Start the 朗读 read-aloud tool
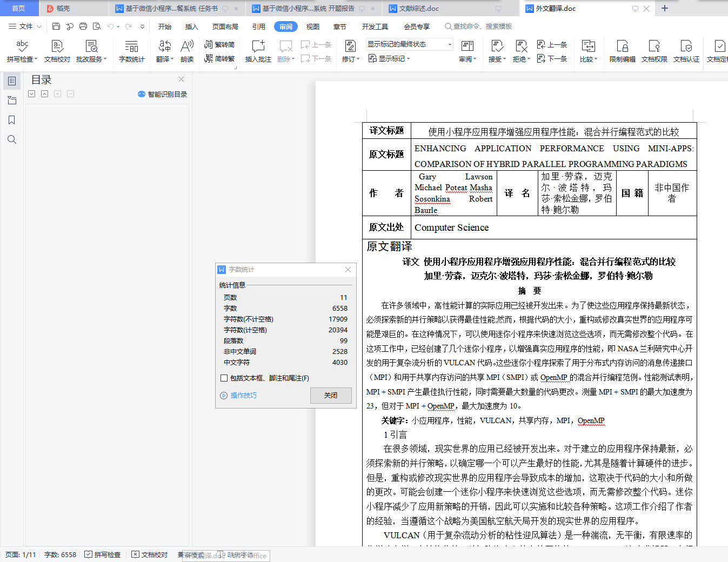The image size is (728, 562). coord(187,51)
